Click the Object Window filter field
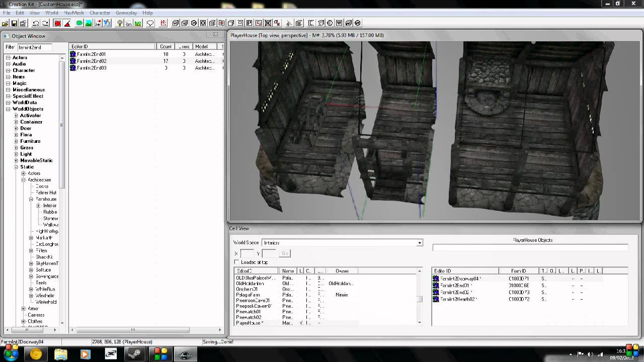This screenshot has height=362, width=644. [x=35, y=47]
